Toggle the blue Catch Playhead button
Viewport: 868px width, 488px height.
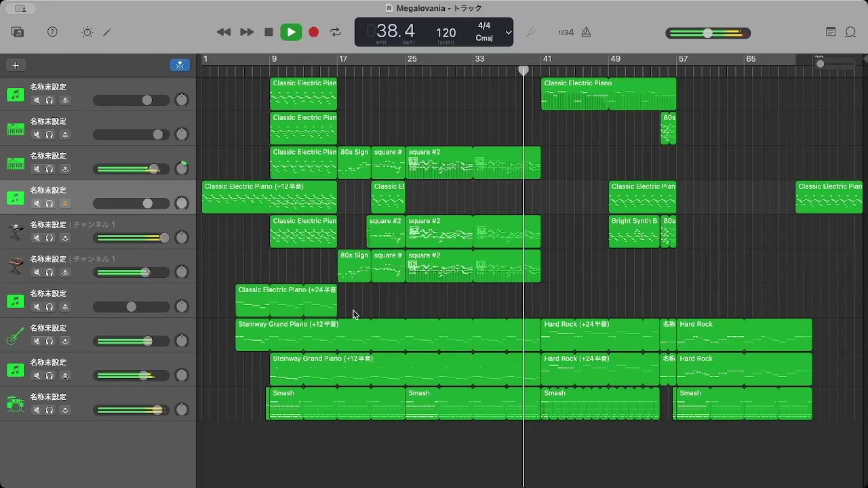(x=180, y=65)
